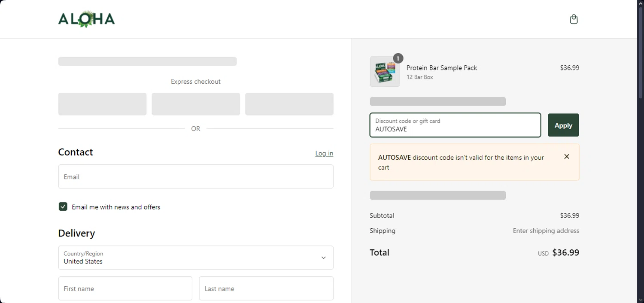Focus the Email input field
This screenshot has width=644, height=303.
pos(195,176)
